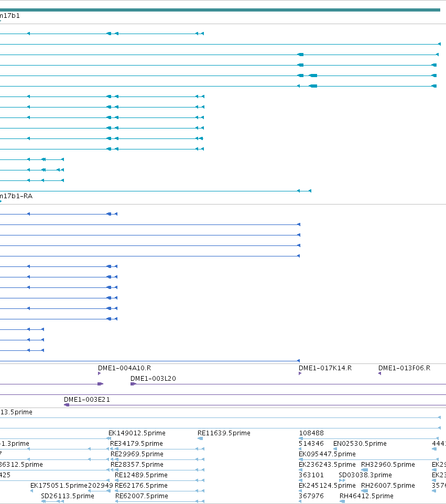Image resolution: width=446 pixels, height=504 pixels.
Task: Click the teal gene span bar at top
Action: click(220, 10)
